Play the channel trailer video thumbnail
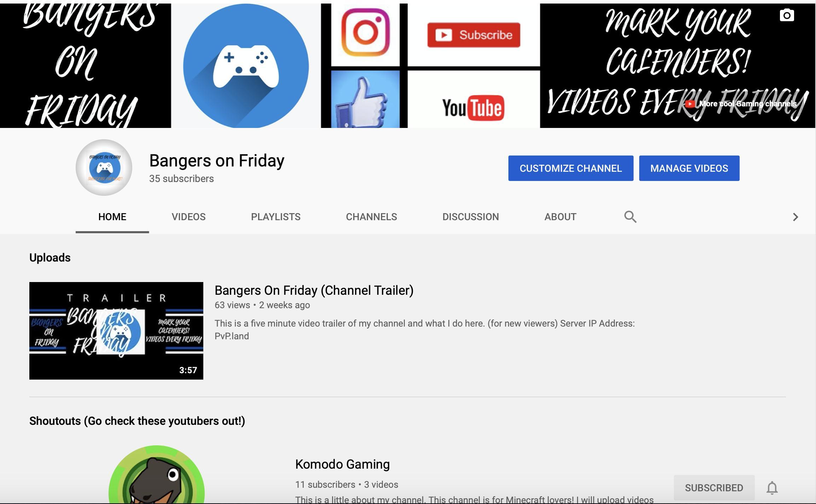The height and width of the screenshot is (504, 816). point(116,330)
